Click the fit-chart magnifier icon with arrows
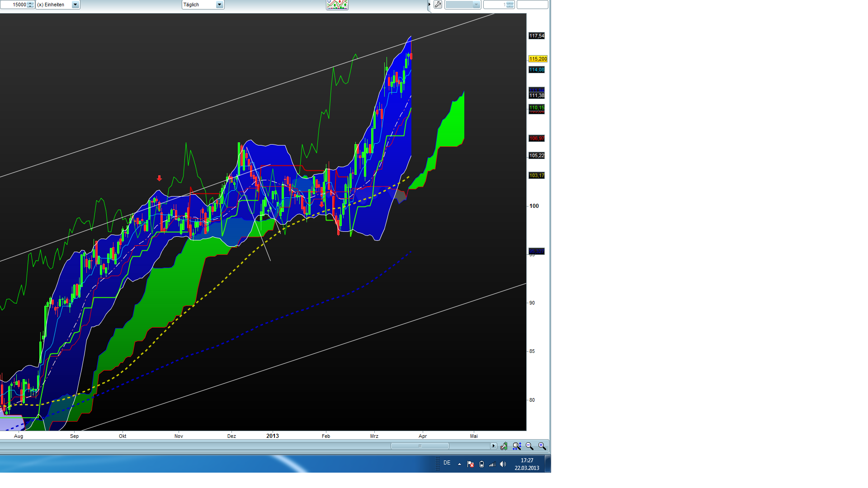This screenshot has width=868, height=488. pos(517,446)
